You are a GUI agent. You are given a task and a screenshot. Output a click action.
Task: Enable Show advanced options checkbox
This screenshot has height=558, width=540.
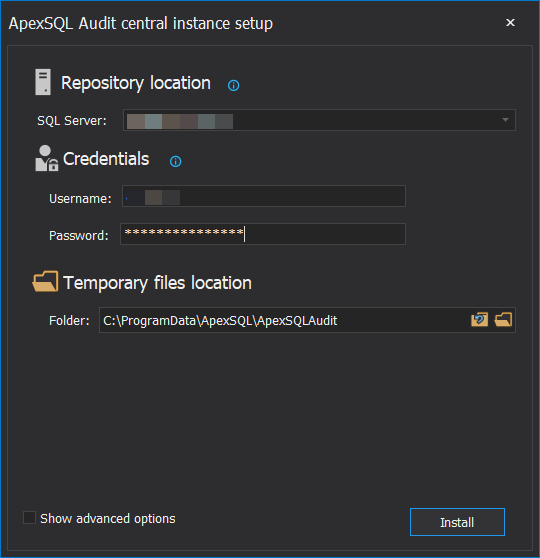30,518
